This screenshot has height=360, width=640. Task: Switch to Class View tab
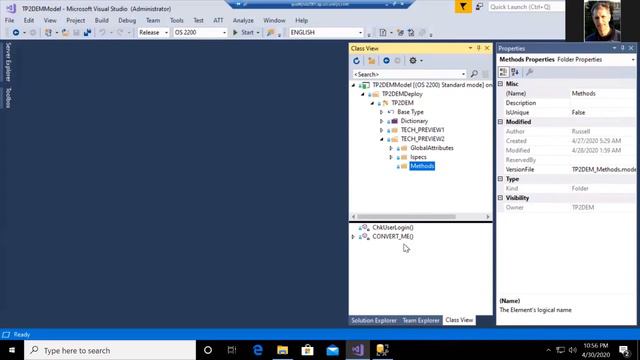click(x=459, y=320)
